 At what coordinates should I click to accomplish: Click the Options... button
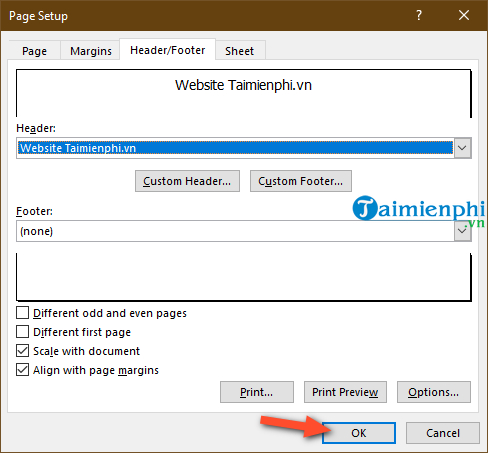click(434, 392)
